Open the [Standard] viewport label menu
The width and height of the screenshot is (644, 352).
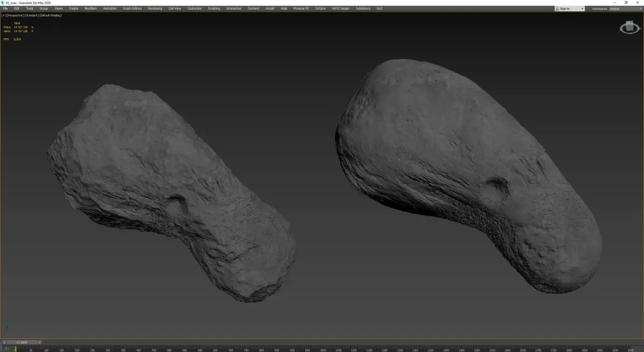pos(31,16)
